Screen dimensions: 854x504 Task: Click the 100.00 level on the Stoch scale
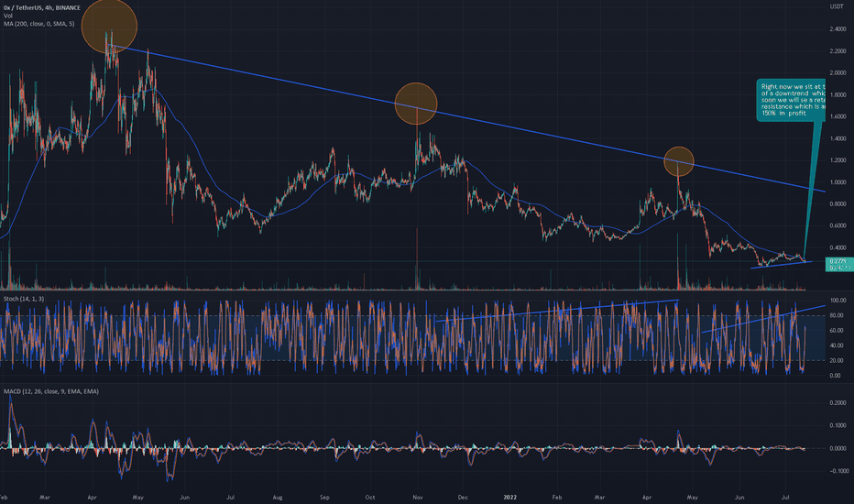838,301
